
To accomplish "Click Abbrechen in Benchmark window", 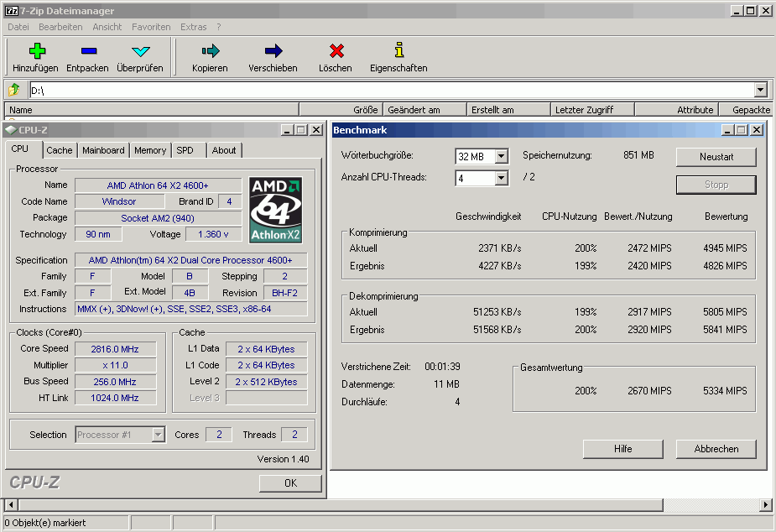I will coord(716,449).
